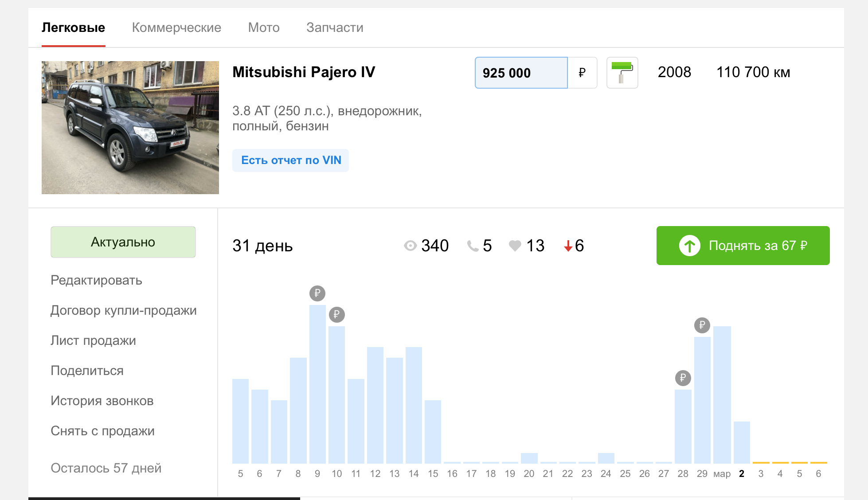Click the ruble marker above day 9 bar

pyautogui.click(x=317, y=293)
